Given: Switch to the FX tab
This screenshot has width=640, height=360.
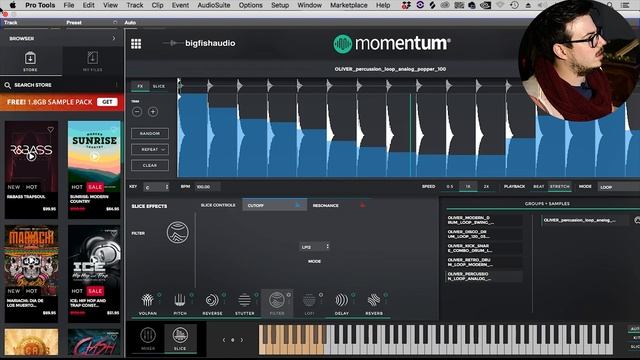Looking at the screenshot, I should [x=140, y=86].
